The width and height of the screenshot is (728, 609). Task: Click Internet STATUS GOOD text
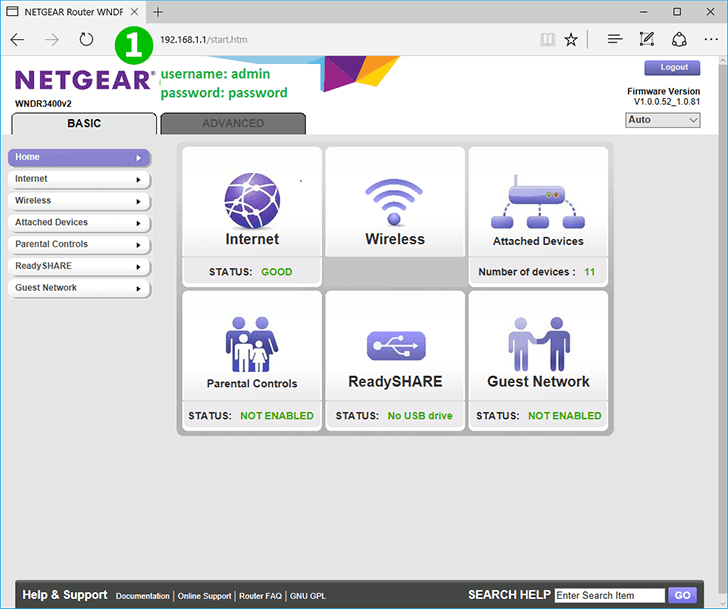[251, 272]
